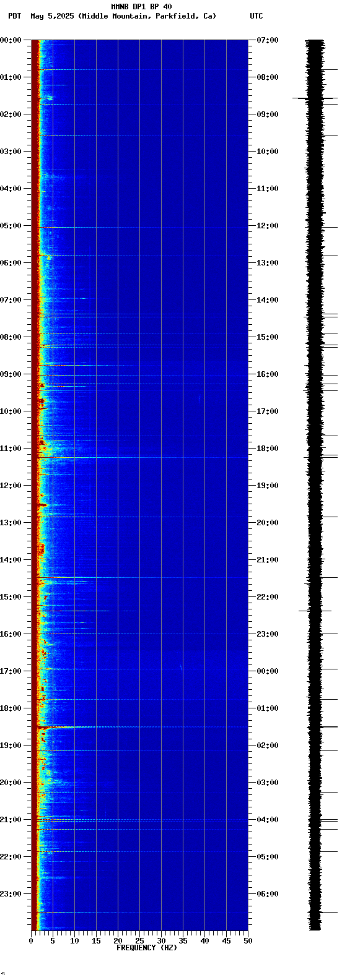This screenshot has height=980, width=342.
Task: Click the UTC time label 04:00
Action: pyautogui.click(x=268, y=820)
